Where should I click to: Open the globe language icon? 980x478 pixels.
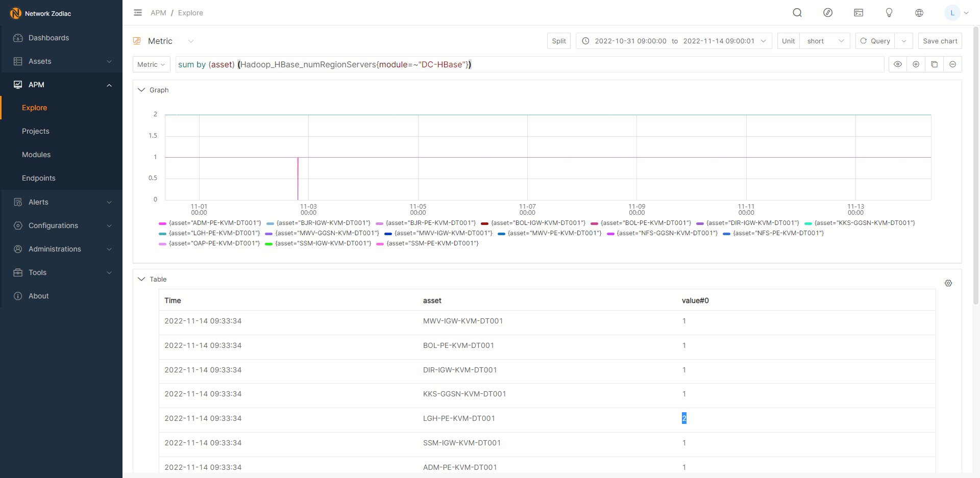(919, 13)
